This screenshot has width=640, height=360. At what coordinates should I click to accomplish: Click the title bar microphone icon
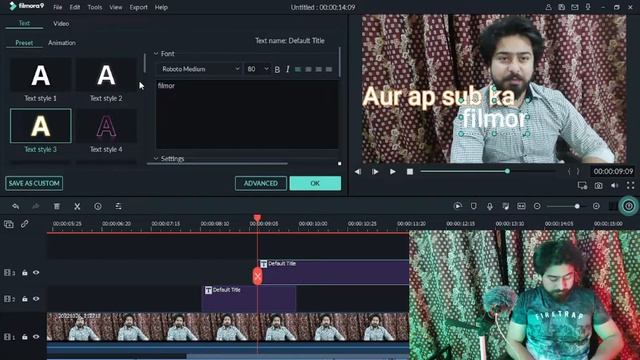588,7
